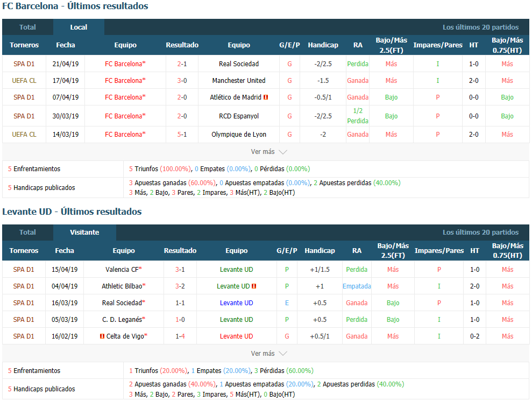The height and width of the screenshot is (401, 532).
Task: Switch to Total tab in Levante UD table
Action: point(27,232)
